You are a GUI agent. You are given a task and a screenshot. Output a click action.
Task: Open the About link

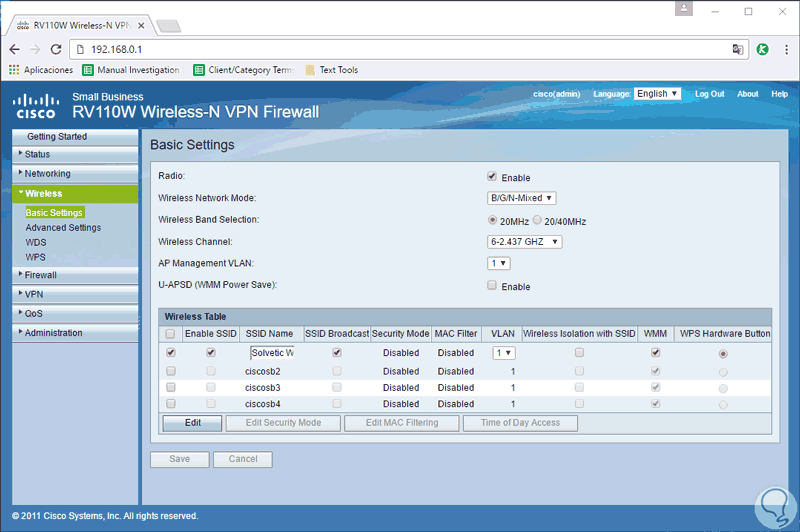tap(747, 94)
